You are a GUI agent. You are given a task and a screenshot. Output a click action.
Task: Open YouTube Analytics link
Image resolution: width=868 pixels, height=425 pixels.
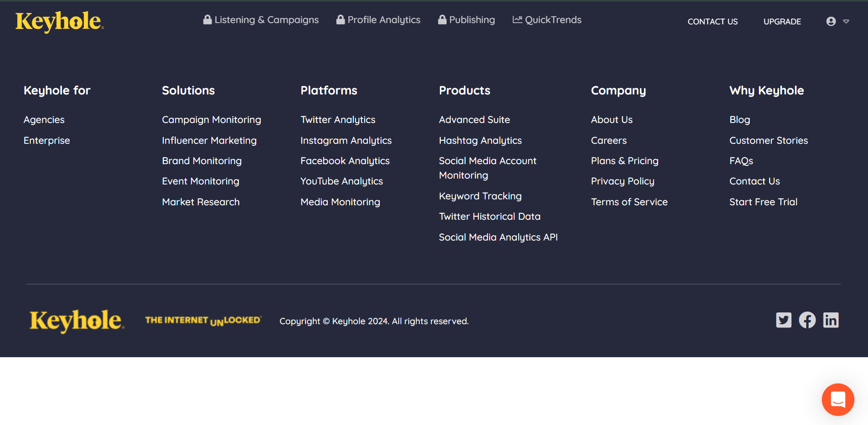tap(342, 181)
